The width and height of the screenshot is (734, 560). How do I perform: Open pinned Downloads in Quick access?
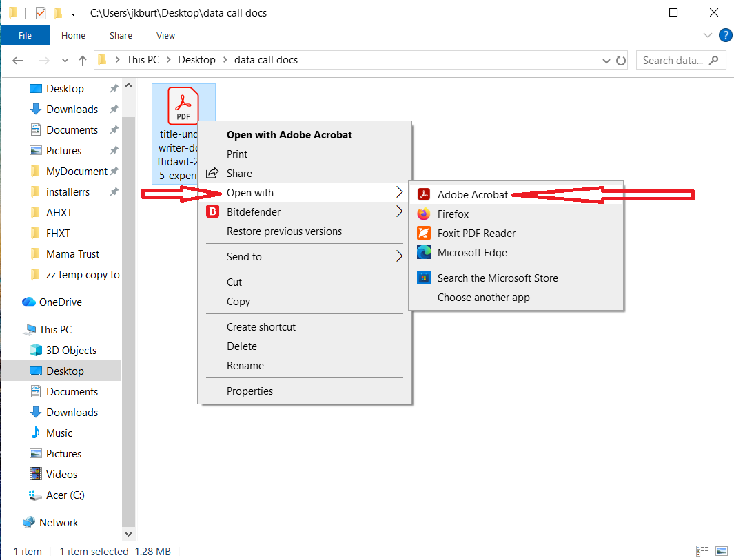click(72, 109)
